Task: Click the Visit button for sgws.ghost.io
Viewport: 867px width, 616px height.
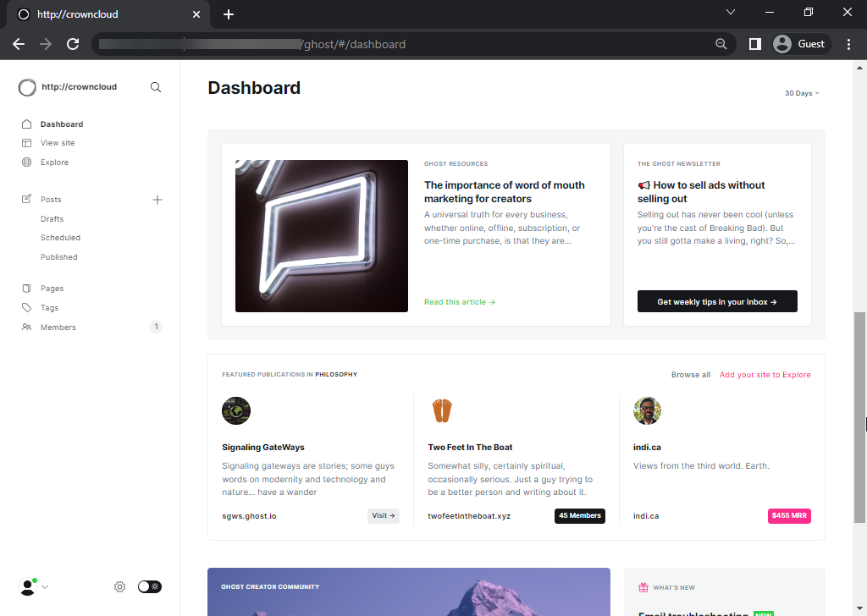Action: [x=384, y=515]
